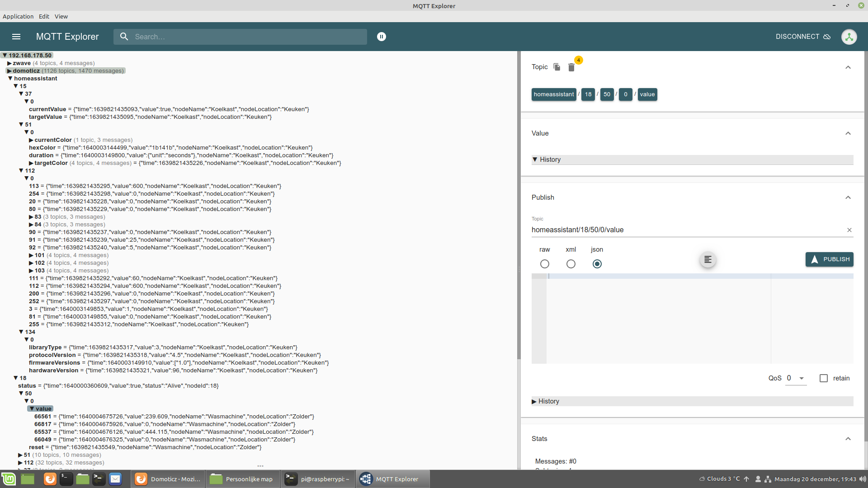Open the clock showing Maandag 20 december

tap(815, 479)
